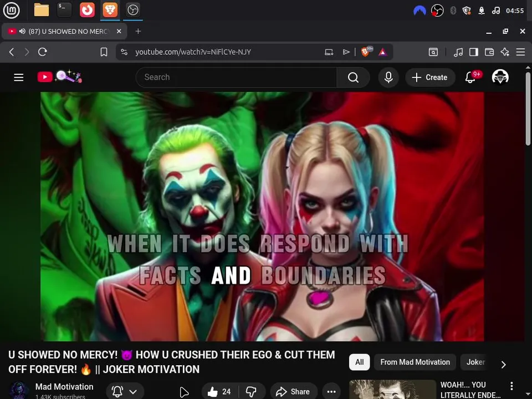Image resolution: width=532 pixels, height=399 pixels.
Task: Click the Create button
Action: 430,78
